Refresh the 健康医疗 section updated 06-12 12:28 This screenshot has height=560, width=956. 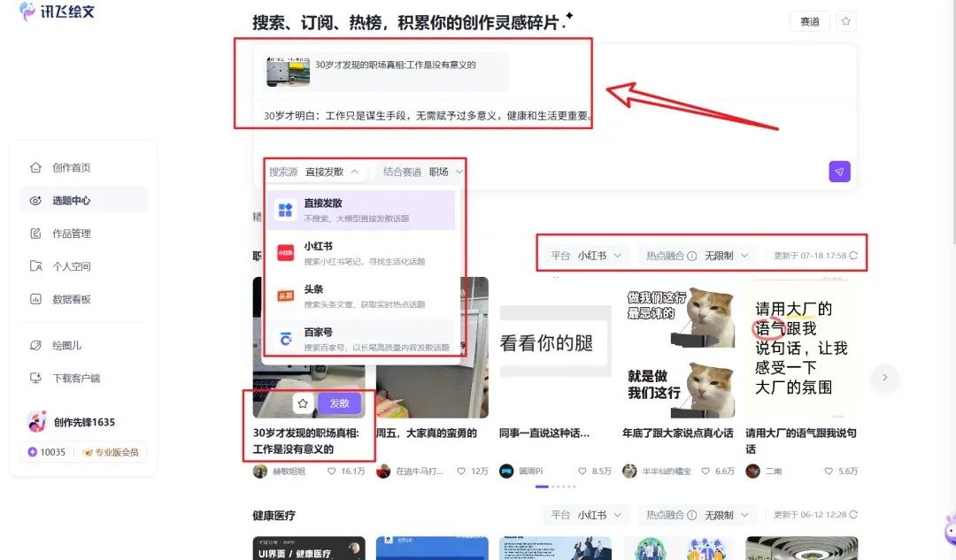pos(853,515)
